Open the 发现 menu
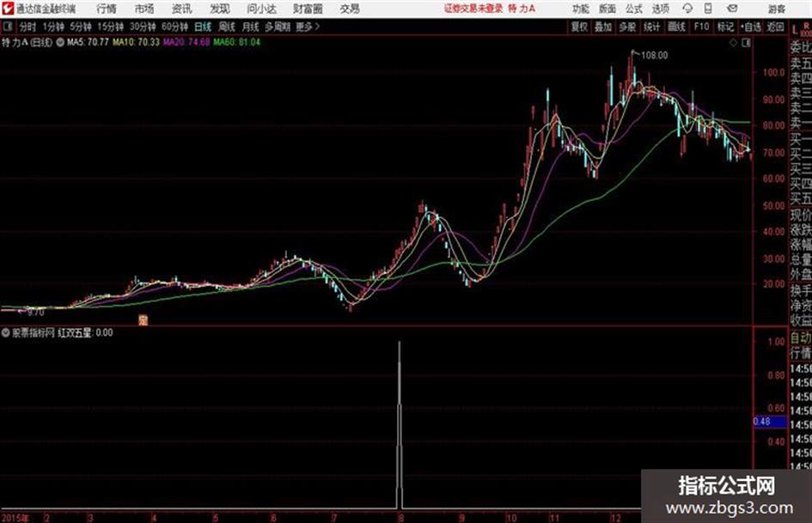 click(220, 9)
